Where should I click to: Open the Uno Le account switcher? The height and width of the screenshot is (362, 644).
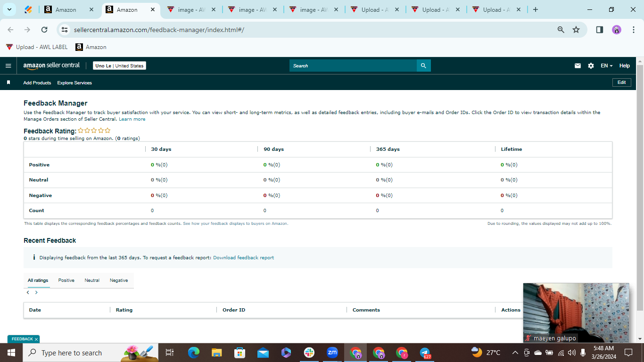(x=119, y=66)
